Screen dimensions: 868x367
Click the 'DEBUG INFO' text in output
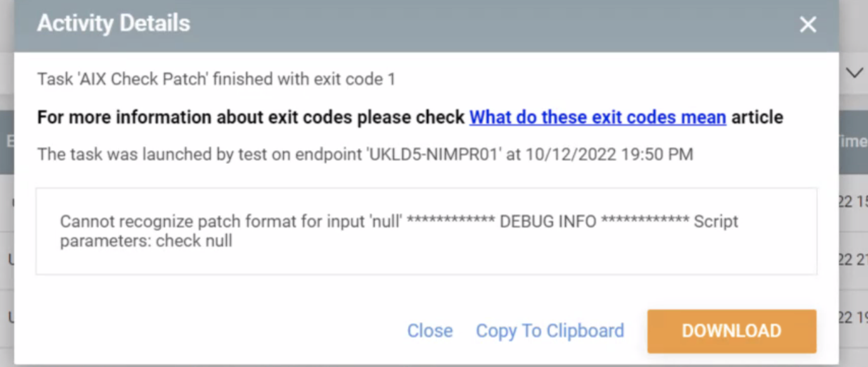pos(547,222)
